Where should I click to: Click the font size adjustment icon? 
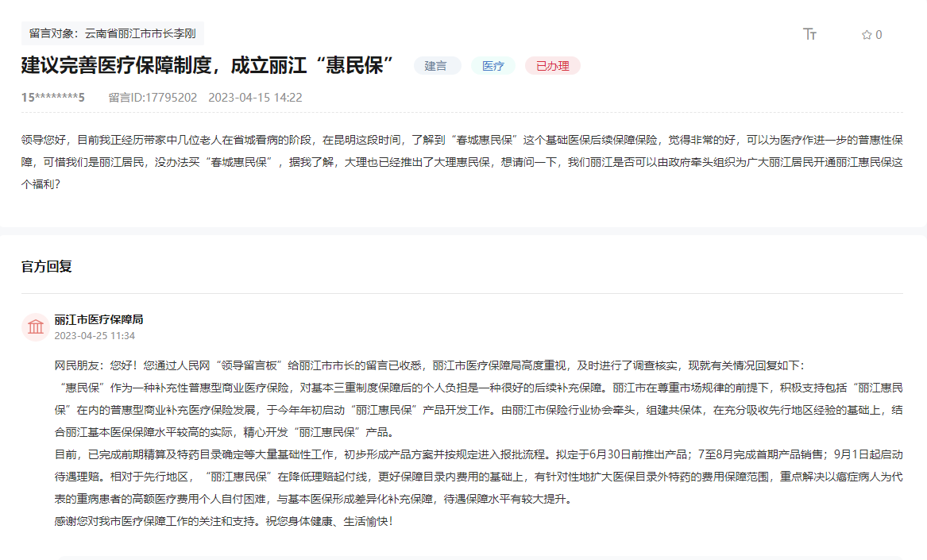coord(809,34)
